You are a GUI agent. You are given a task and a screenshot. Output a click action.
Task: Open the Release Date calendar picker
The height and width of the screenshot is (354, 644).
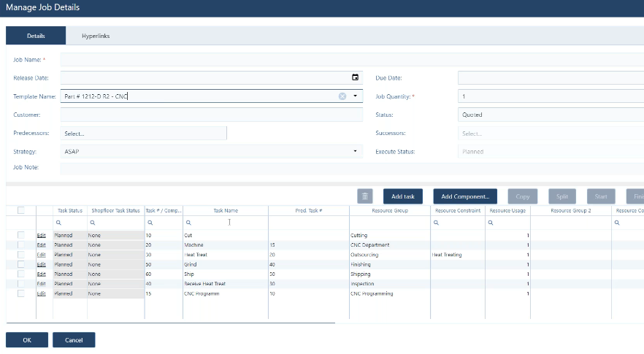pos(356,77)
